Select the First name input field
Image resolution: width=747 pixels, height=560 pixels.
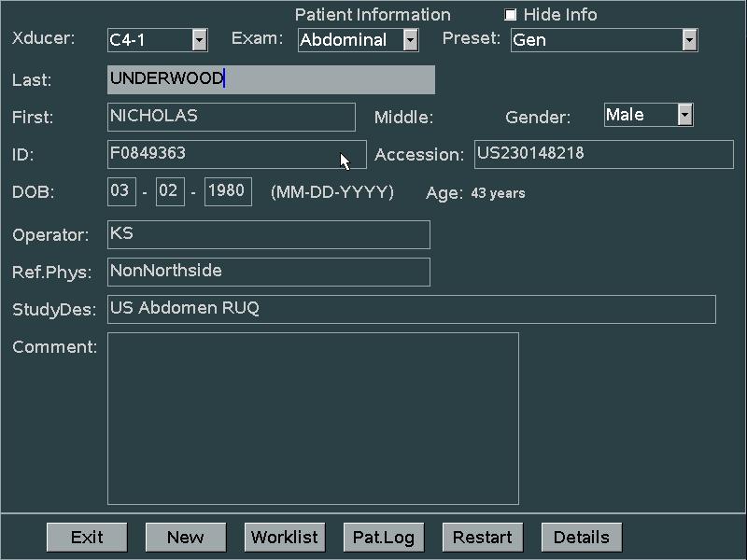pyautogui.click(x=232, y=117)
